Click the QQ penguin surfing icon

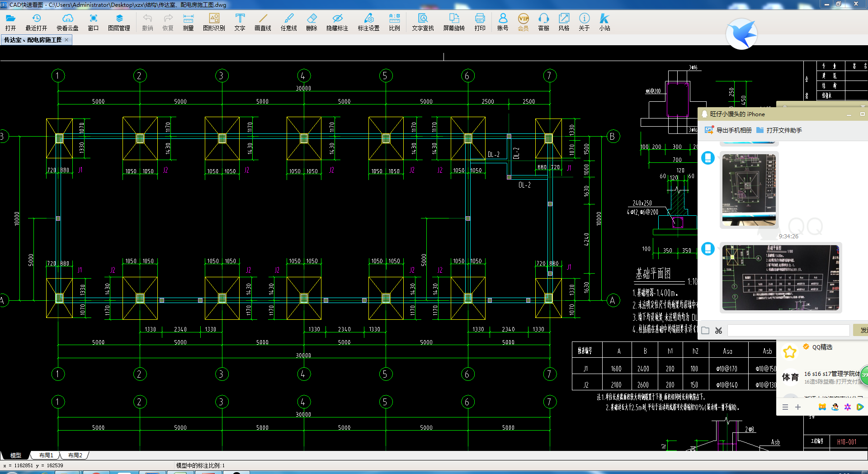click(835, 407)
